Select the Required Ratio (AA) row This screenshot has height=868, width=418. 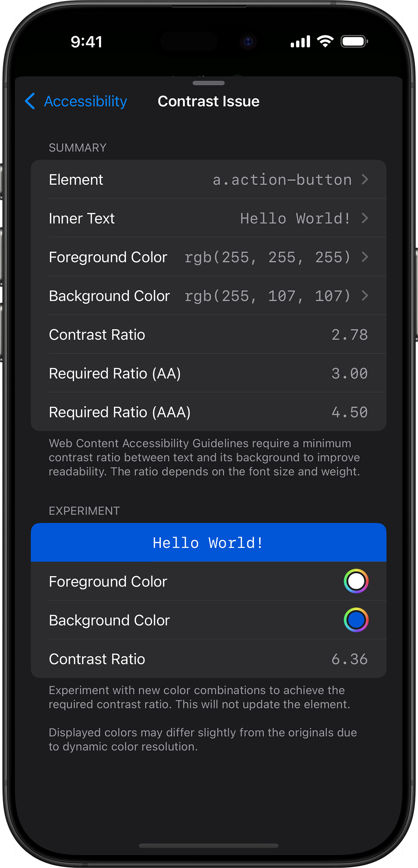point(209,373)
